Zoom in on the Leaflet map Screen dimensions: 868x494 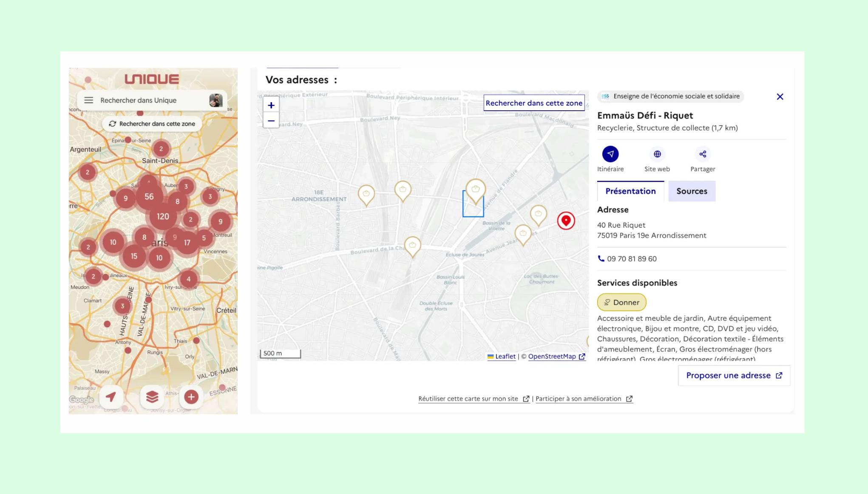coord(271,105)
